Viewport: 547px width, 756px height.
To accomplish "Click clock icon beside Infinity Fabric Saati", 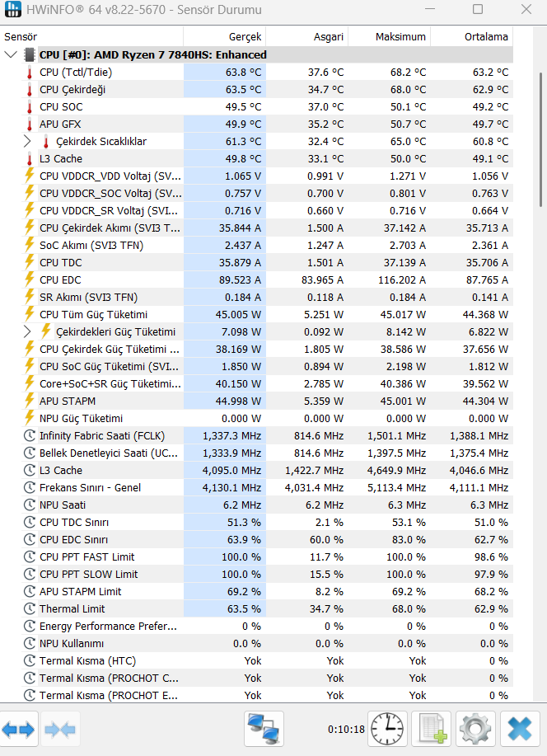I will pos(30,436).
